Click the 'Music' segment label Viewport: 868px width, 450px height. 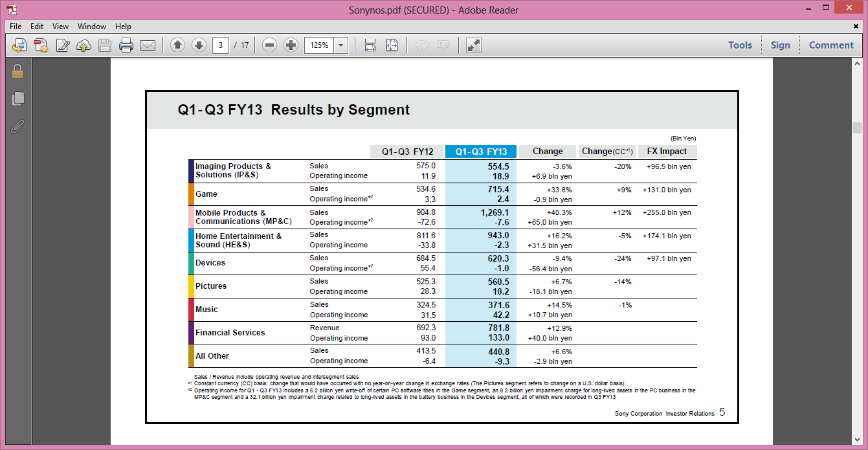point(207,309)
